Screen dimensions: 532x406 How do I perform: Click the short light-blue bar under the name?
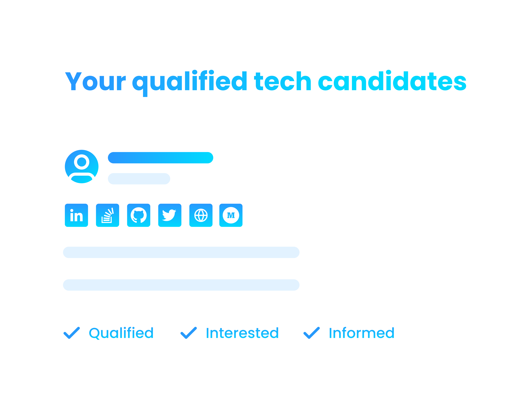pos(139,179)
